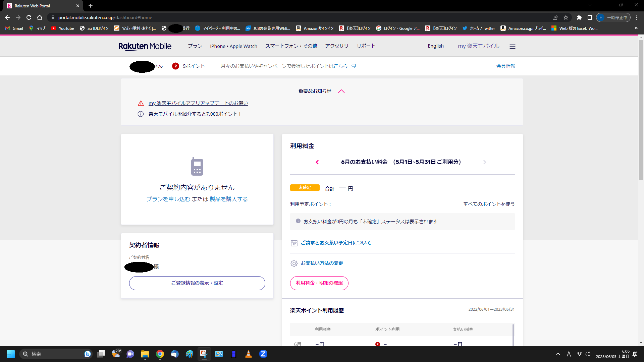Open the Zoom app in the taskbar
This screenshot has height=362, width=644.
pos(263,354)
